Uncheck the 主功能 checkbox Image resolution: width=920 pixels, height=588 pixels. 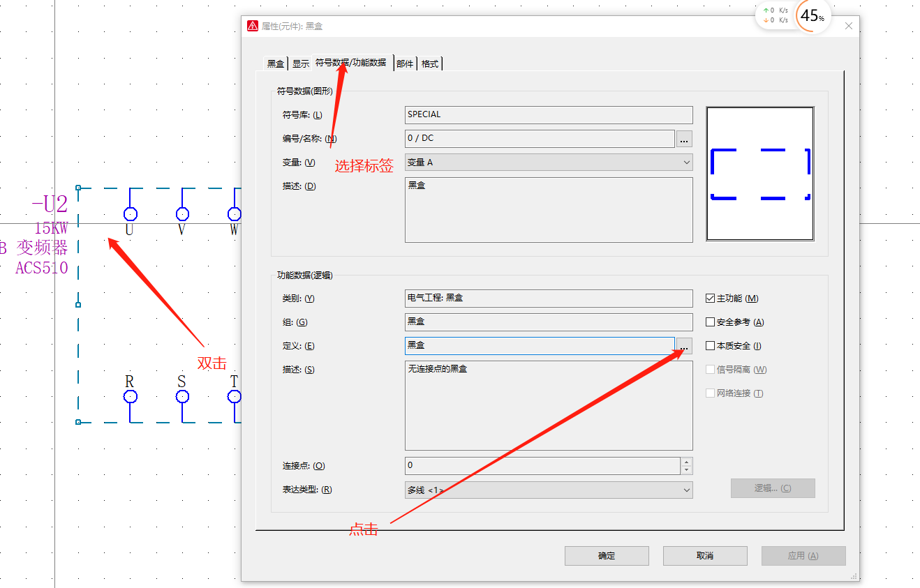tap(711, 299)
